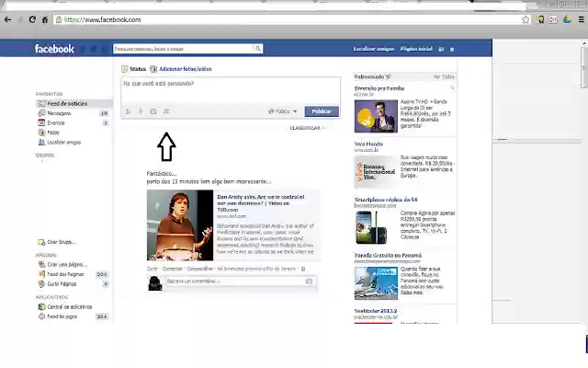Click the Curtir Páginas icon
The image size is (588, 368).
[41, 284]
